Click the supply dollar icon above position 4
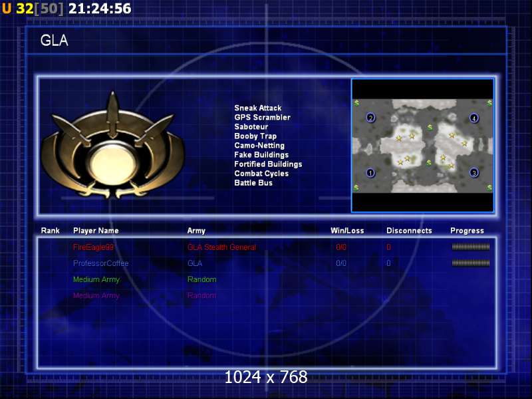This screenshot has width=532, height=399. [x=489, y=103]
